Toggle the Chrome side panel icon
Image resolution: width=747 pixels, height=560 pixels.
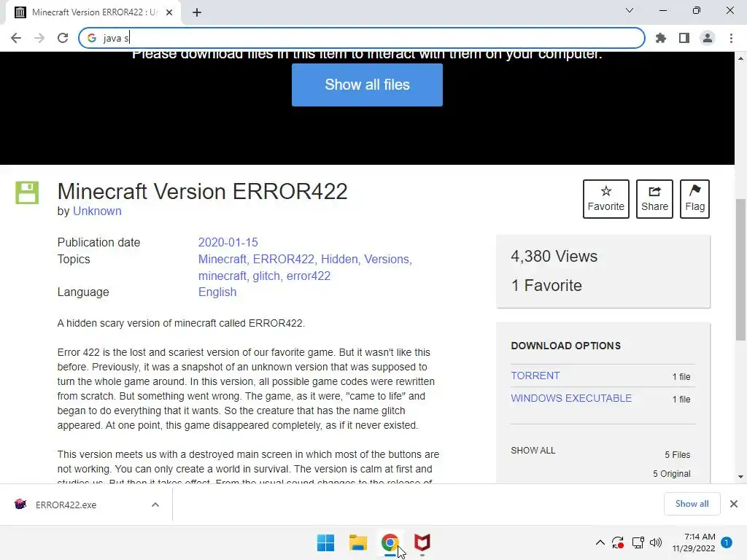point(684,38)
